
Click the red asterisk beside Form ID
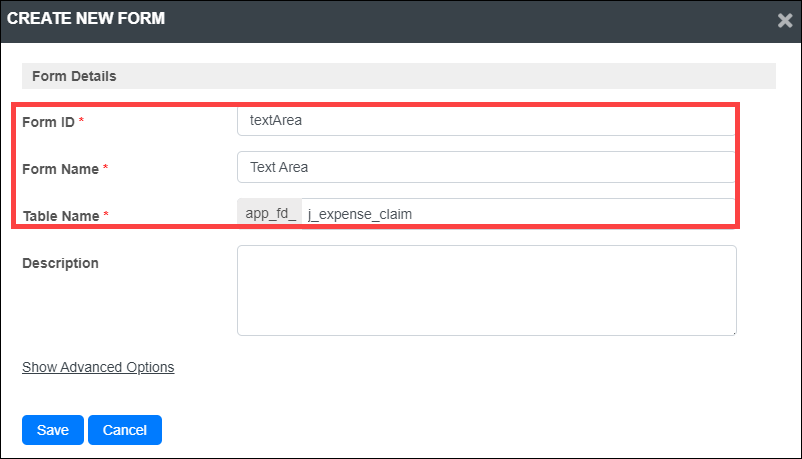click(81, 120)
